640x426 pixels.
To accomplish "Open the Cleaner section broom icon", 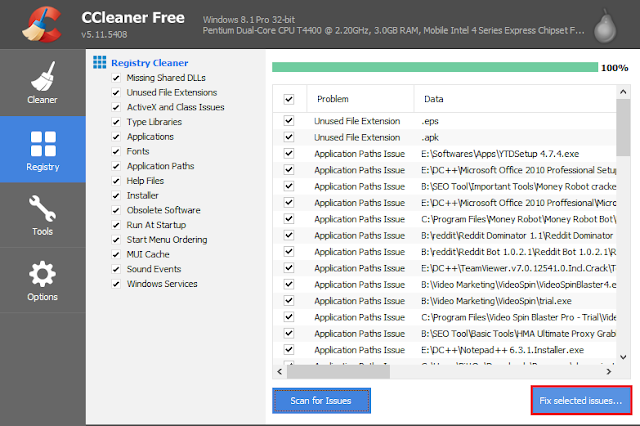I will (43, 77).
